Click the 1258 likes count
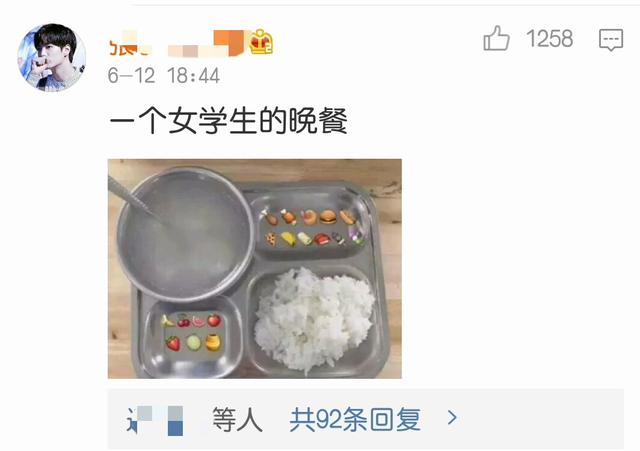Viewport: 640px width, 451px height. [x=549, y=39]
